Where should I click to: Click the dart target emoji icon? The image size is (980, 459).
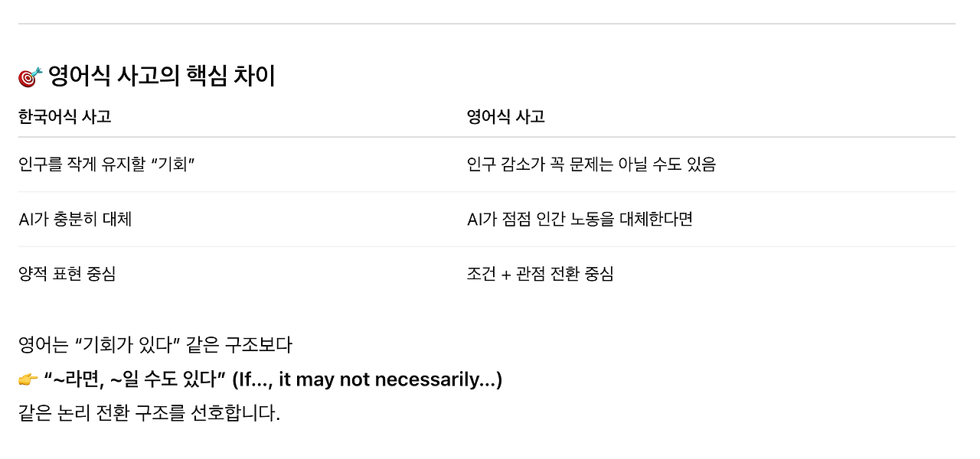30,76
